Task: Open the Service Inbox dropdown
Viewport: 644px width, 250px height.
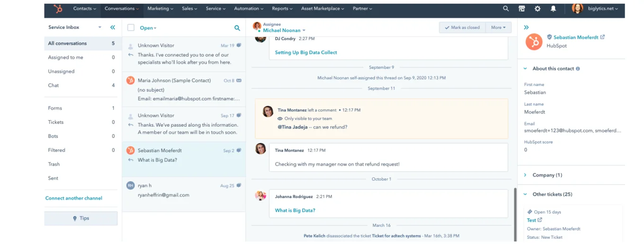Action: [x=99, y=27]
